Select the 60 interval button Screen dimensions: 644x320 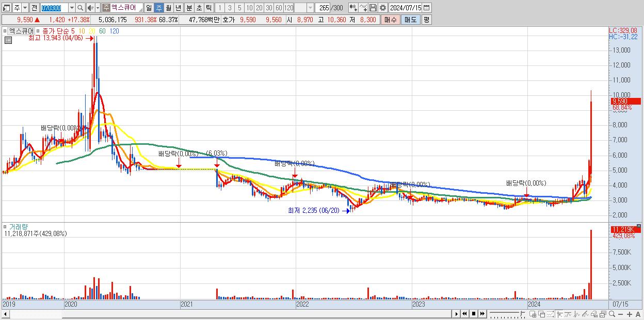coord(279,8)
